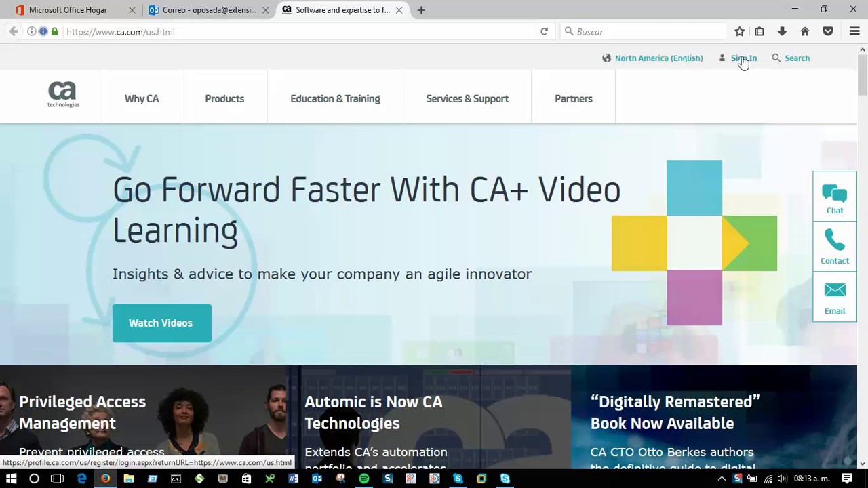Open Outlook from taskbar
The width and height of the screenshot is (868, 488).
[x=317, y=479]
